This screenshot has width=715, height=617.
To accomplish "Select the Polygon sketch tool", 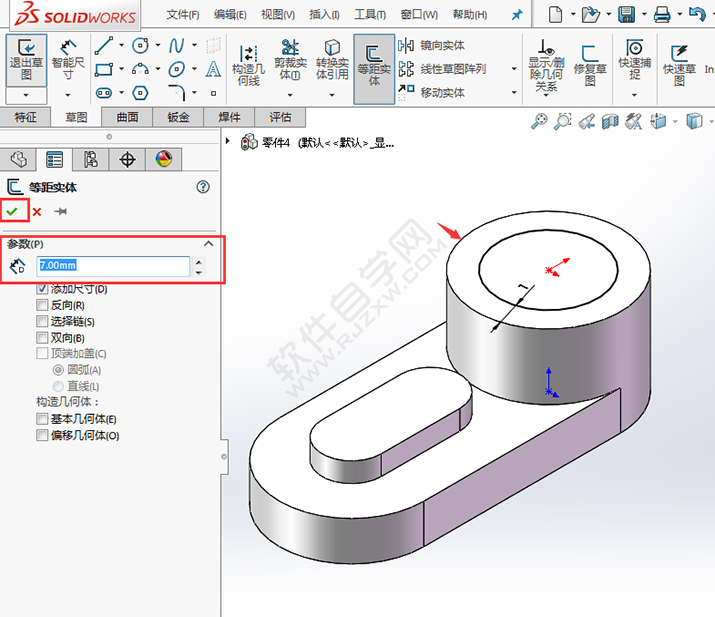I will pyautogui.click(x=140, y=93).
